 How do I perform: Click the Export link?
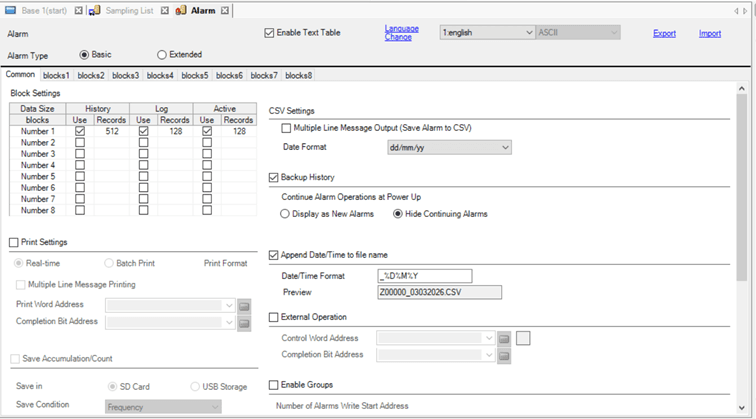point(664,33)
